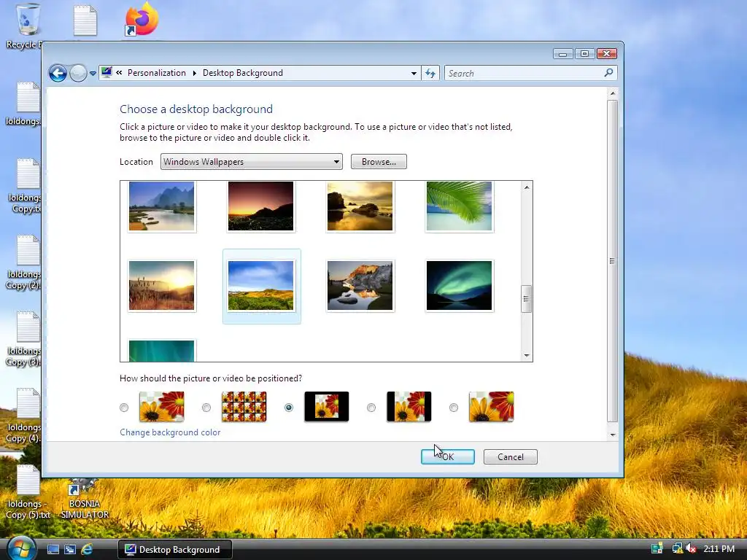
Task: Select the loldongs - Copy (5).txt file
Action: pos(28,492)
